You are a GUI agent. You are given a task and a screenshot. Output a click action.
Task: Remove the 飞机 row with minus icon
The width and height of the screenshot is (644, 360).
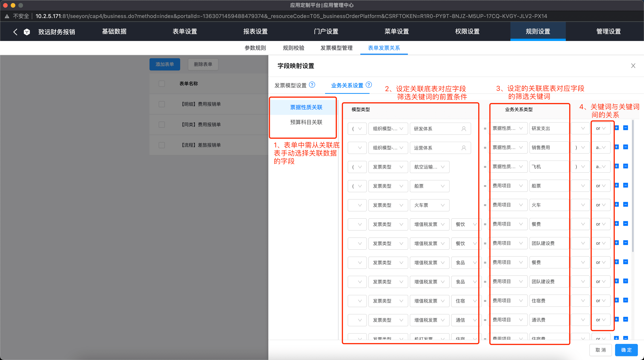625,166
